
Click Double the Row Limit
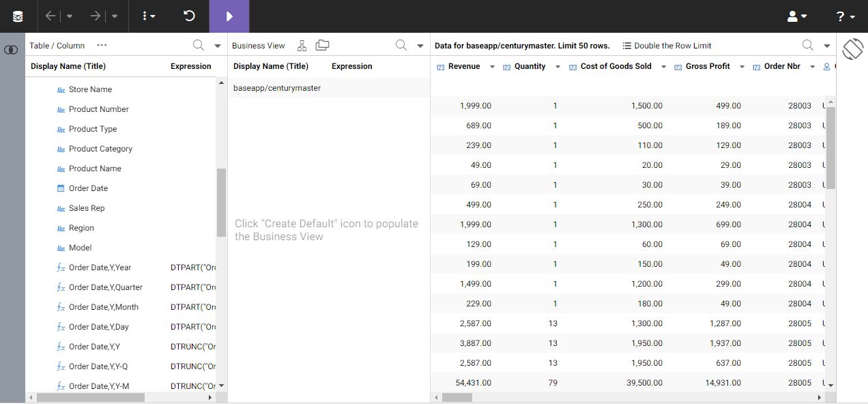coord(667,46)
